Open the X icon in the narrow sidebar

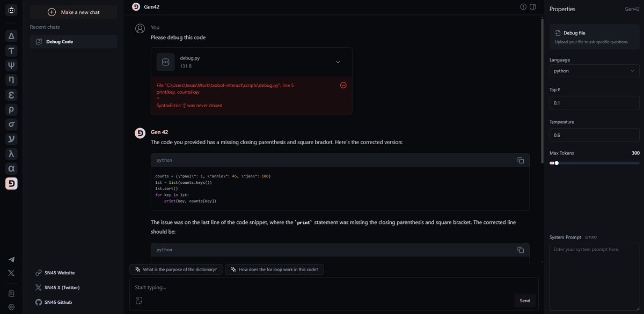tap(11, 273)
